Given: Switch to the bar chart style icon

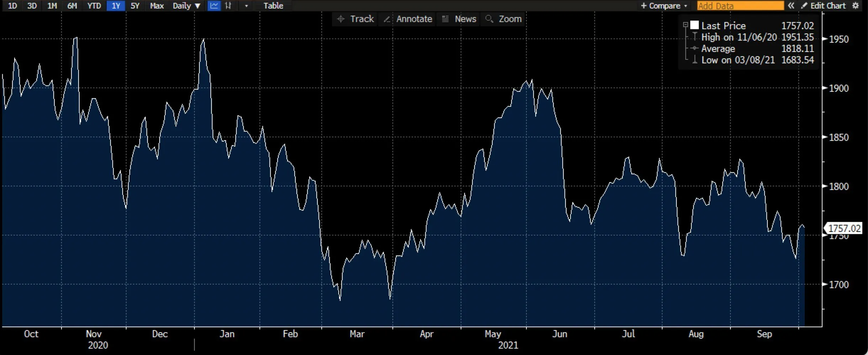Looking at the screenshot, I should pos(228,5).
